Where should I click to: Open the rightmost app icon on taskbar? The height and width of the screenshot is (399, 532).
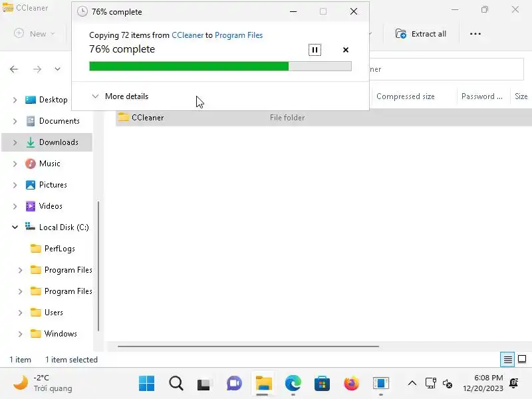click(380, 384)
